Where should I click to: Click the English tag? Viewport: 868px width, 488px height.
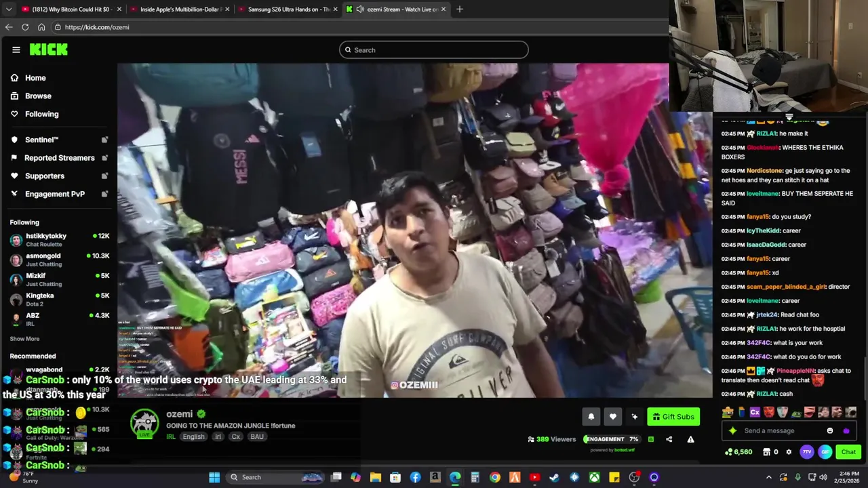pos(193,437)
